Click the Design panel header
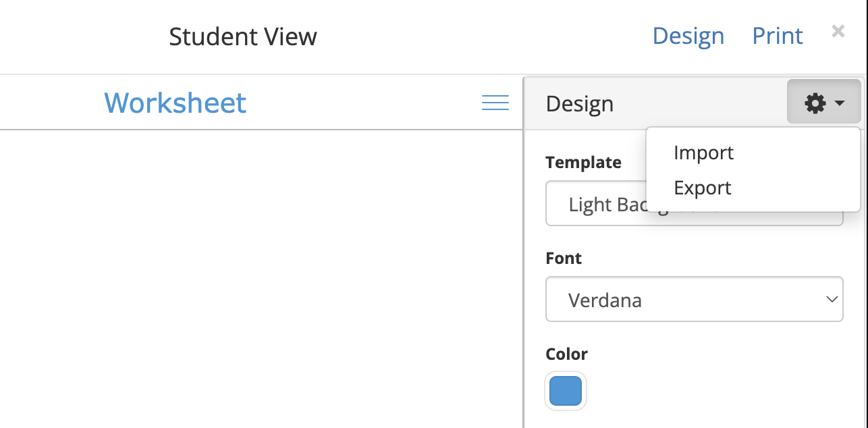Screen dimensions: 868x428 pyautogui.click(x=579, y=103)
